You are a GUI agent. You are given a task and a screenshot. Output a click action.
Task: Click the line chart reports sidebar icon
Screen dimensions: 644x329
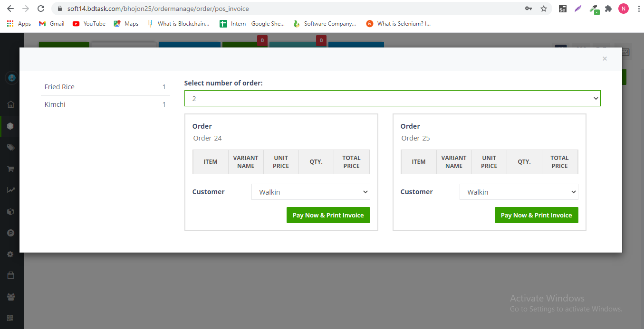point(10,190)
